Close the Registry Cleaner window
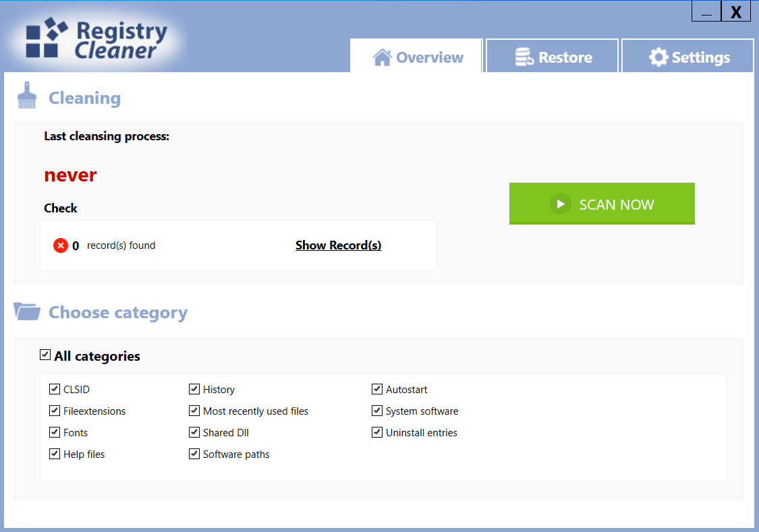 [736, 11]
